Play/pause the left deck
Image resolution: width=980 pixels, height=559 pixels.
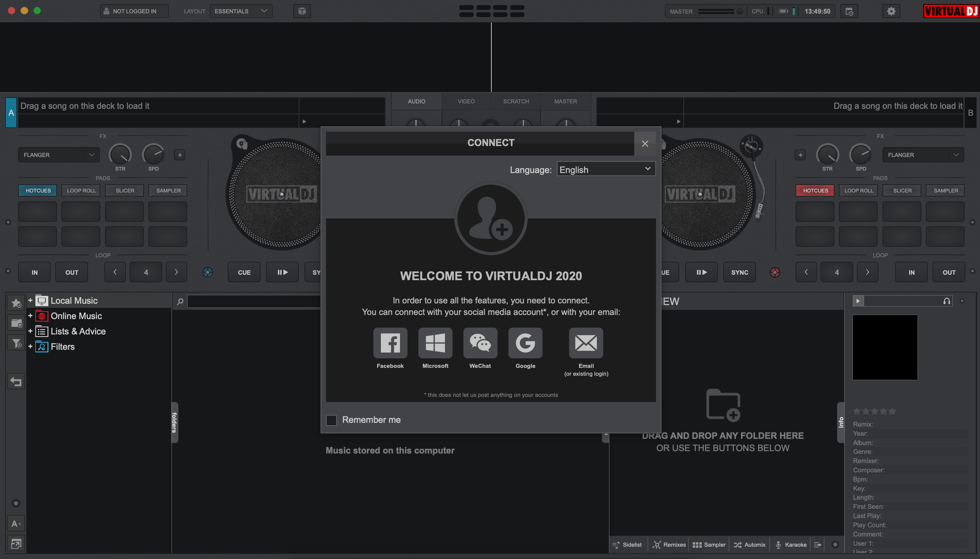tap(282, 272)
